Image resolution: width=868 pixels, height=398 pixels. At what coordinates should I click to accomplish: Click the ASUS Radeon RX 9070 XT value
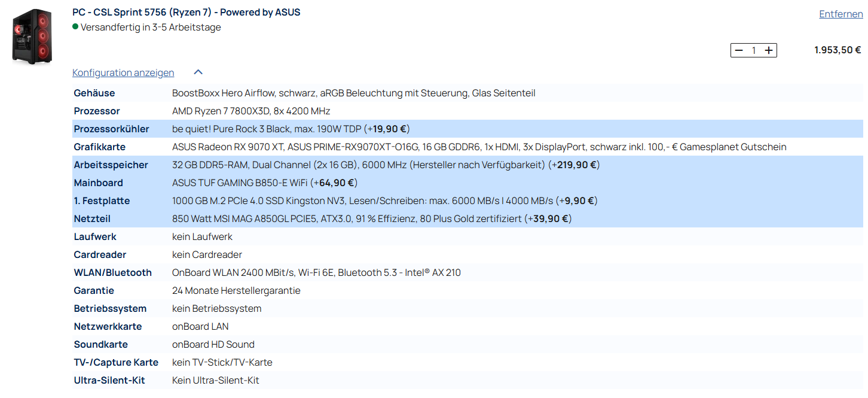click(x=479, y=147)
